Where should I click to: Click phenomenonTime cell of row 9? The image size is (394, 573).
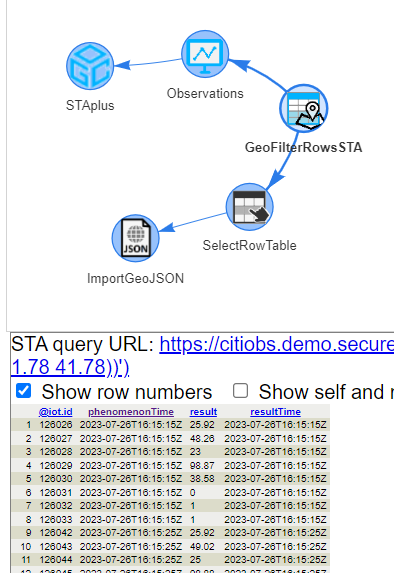coord(131,533)
